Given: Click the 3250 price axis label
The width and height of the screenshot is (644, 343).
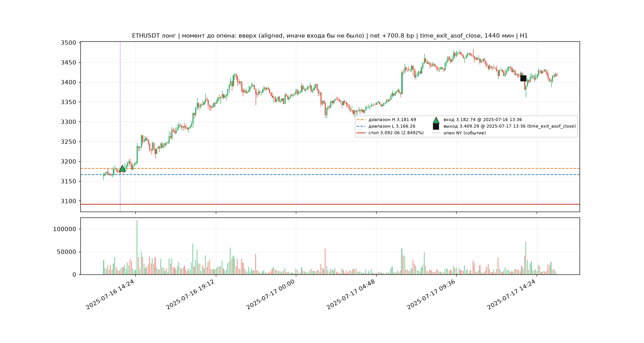Looking at the screenshot, I should [69, 142].
